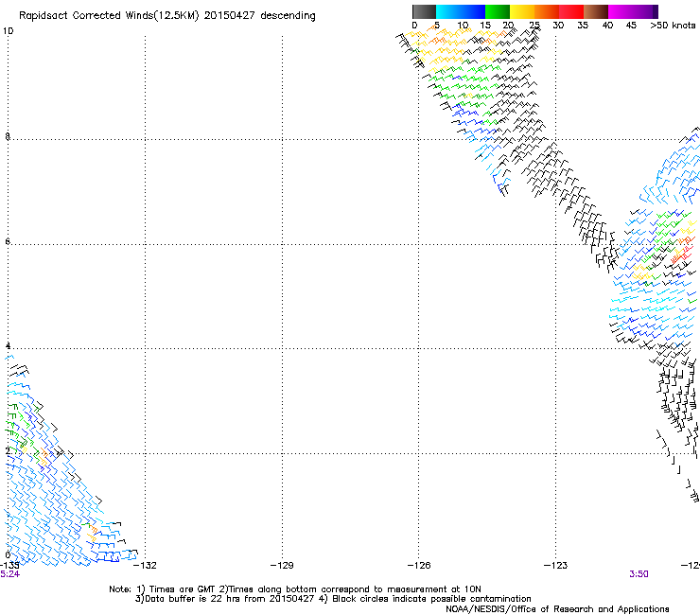The image size is (700, 615).
Task: Click the brown 35-40 knots color swatch
Action: point(596,11)
